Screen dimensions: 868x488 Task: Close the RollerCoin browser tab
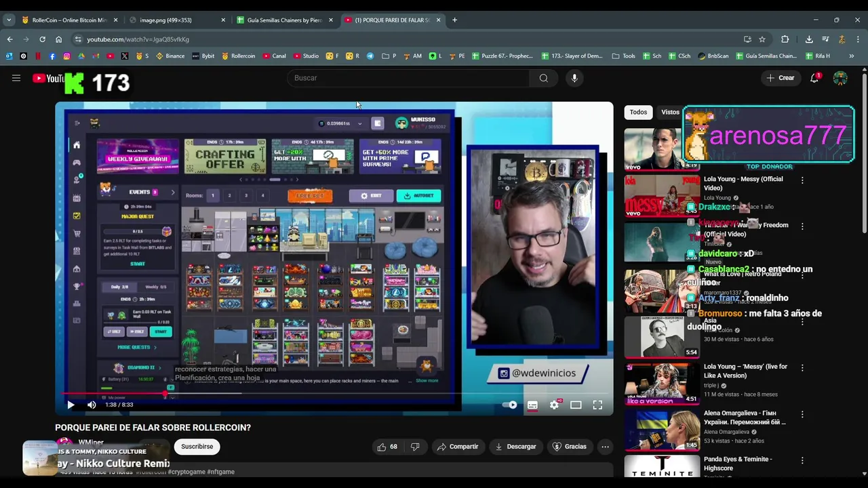[115, 20]
